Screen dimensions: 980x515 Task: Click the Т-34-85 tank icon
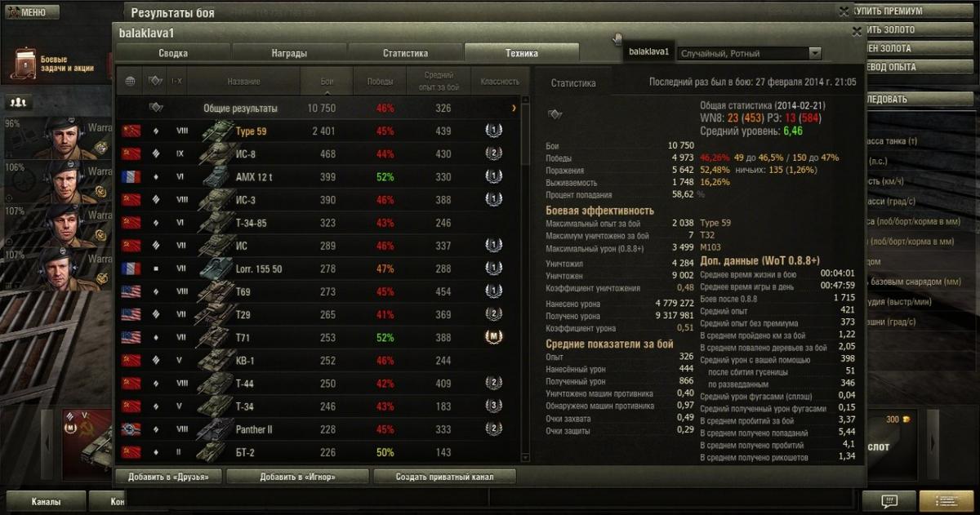pos(216,222)
